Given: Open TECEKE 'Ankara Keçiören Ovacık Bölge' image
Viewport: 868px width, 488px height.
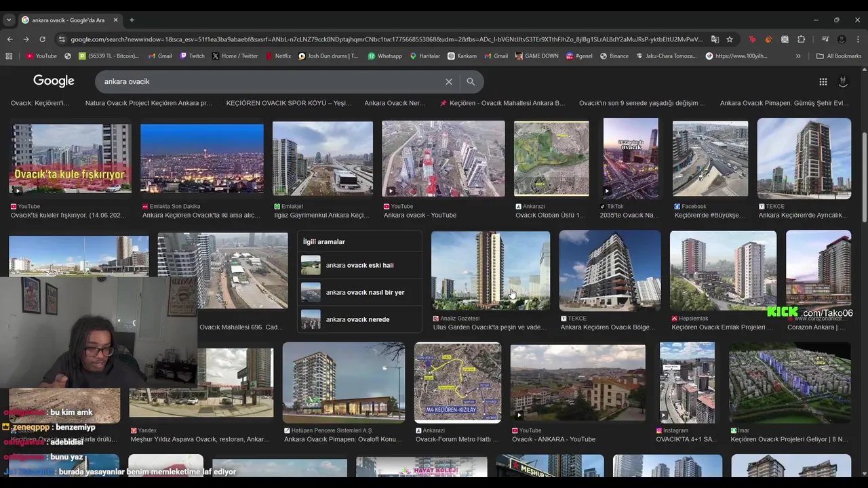Looking at the screenshot, I should [x=610, y=271].
